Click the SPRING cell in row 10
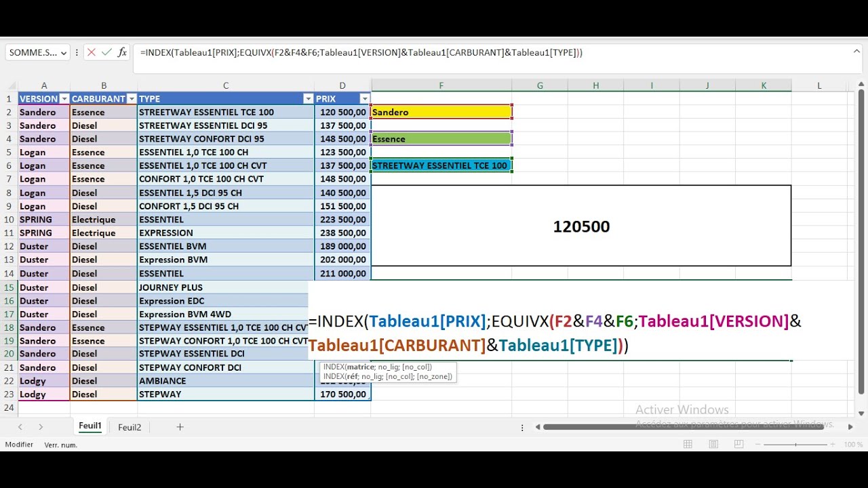This screenshot has height=488, width=868. pos(44,220)
